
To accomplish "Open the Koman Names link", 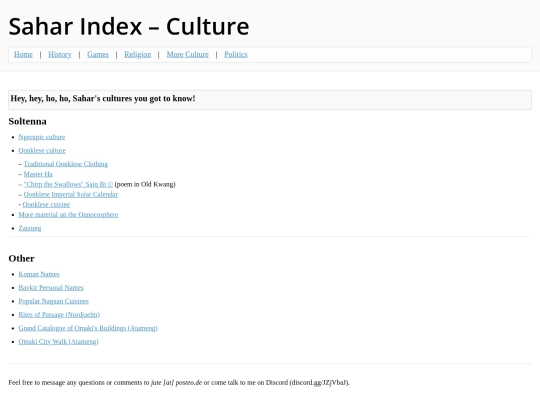I will tap(39, 274).
